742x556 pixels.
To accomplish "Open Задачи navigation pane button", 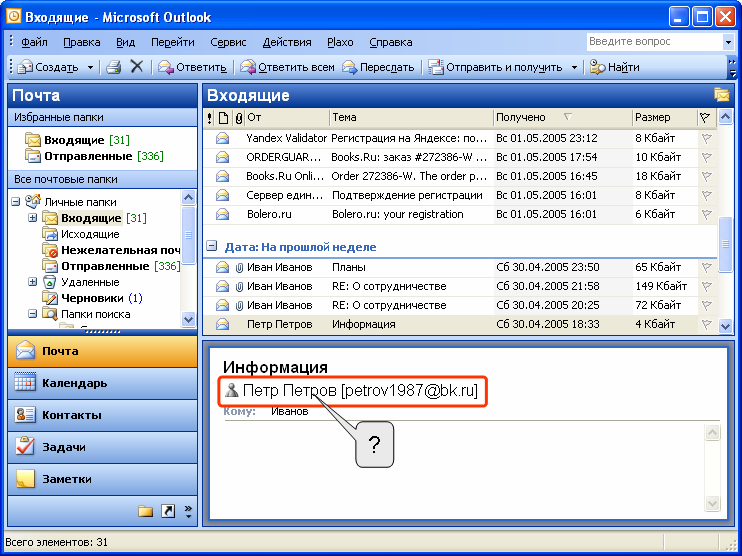I will pyautogui.click(x=102, y=447).
